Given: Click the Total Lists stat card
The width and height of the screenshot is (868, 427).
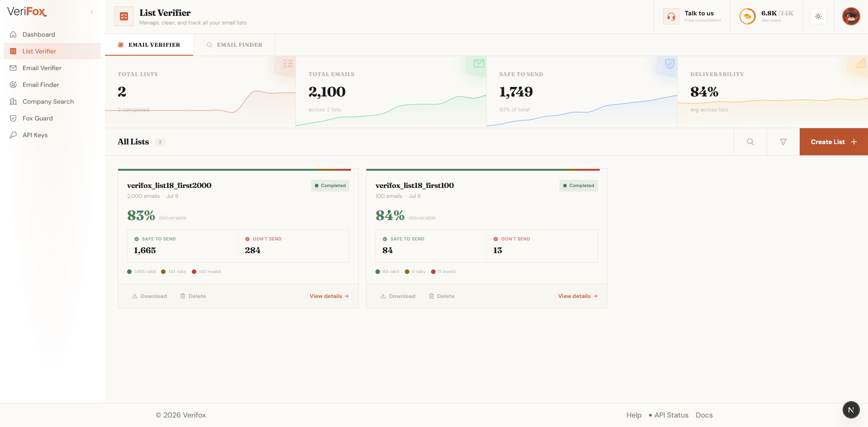Looking at the screenshot, I should click(200, 92).
